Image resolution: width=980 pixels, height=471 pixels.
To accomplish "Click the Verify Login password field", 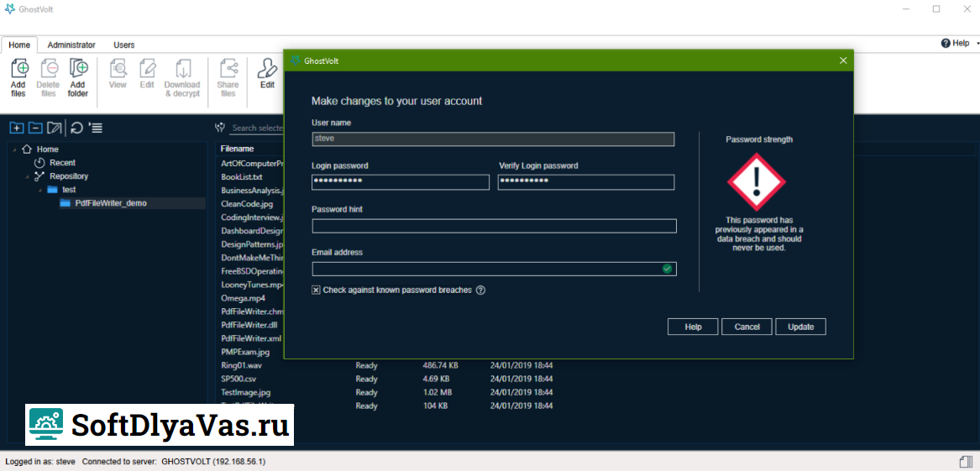I will pos(586,182).
